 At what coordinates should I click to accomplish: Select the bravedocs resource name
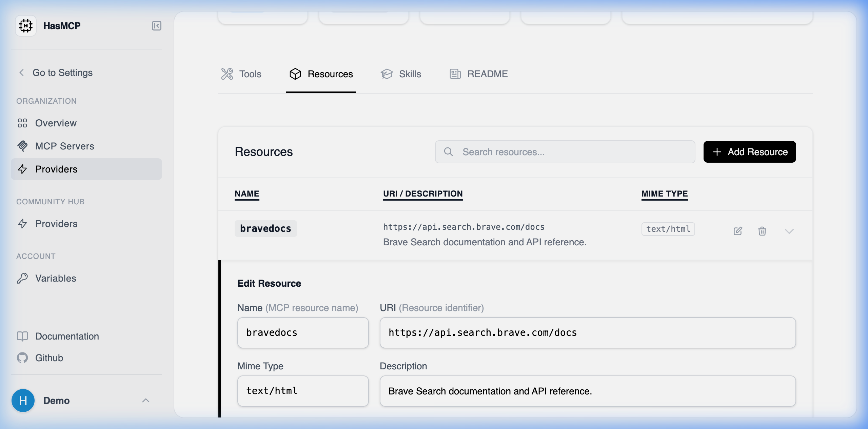pyautogui.click(x=266, y=228)
